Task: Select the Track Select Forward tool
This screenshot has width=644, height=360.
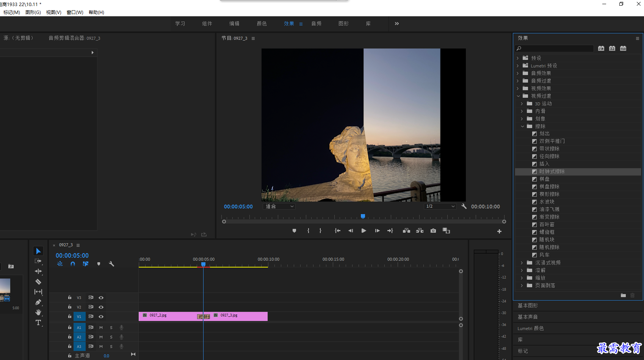Action: (38, 261)
